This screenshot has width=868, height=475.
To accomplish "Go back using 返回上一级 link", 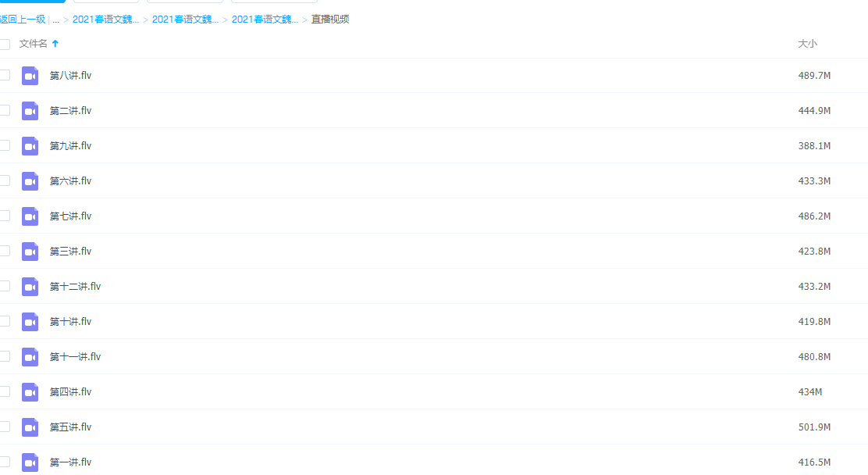I will 23,20.
